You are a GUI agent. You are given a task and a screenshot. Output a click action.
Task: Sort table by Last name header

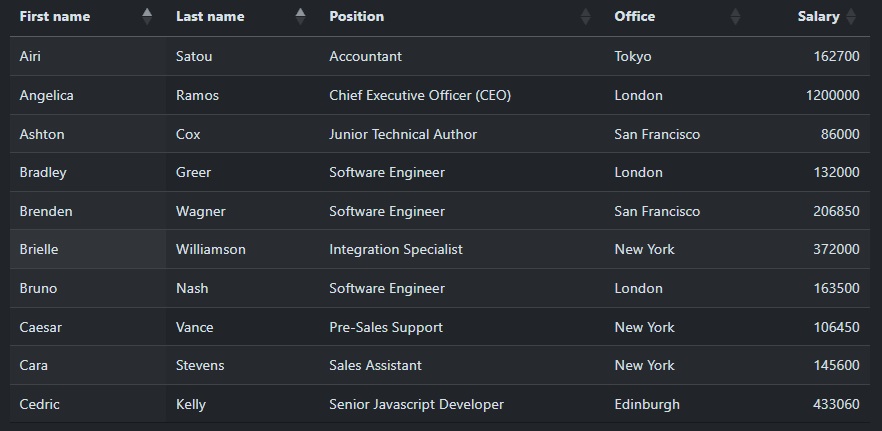tap(210, 17)
